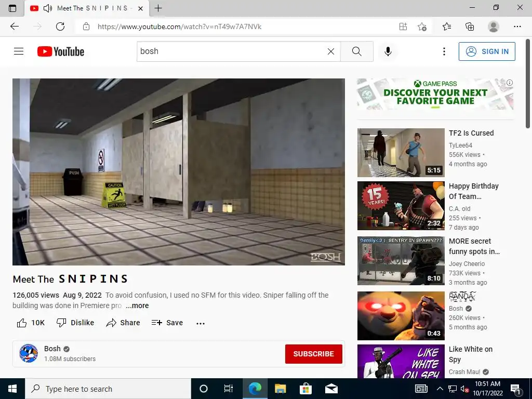
Task: Open TF2 Is Cursed thumbnail
Action: 401,153
